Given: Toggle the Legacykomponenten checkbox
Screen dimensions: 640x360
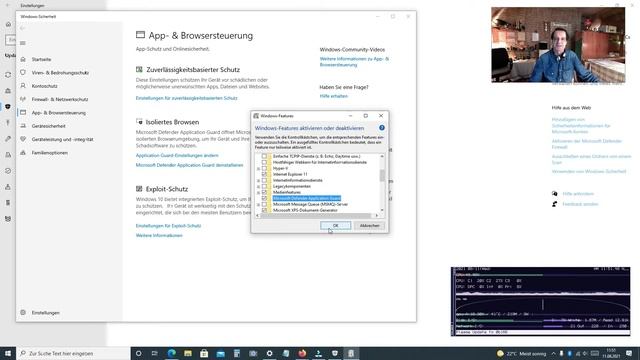Looking at the screenshot, I should click(x=264, y=186).
